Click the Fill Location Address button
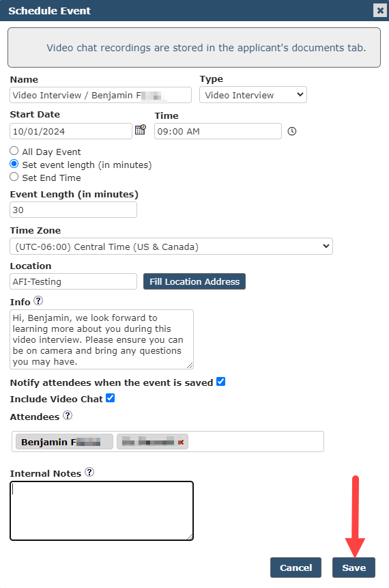 [x=194, y=281]
